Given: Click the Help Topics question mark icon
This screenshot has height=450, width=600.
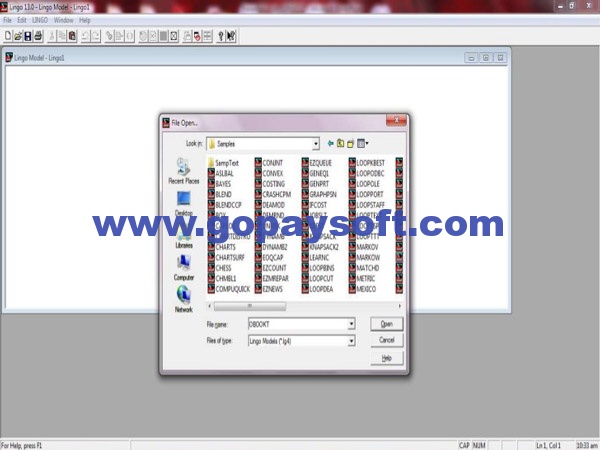Looking at the screenshot, I should (221, 36).
